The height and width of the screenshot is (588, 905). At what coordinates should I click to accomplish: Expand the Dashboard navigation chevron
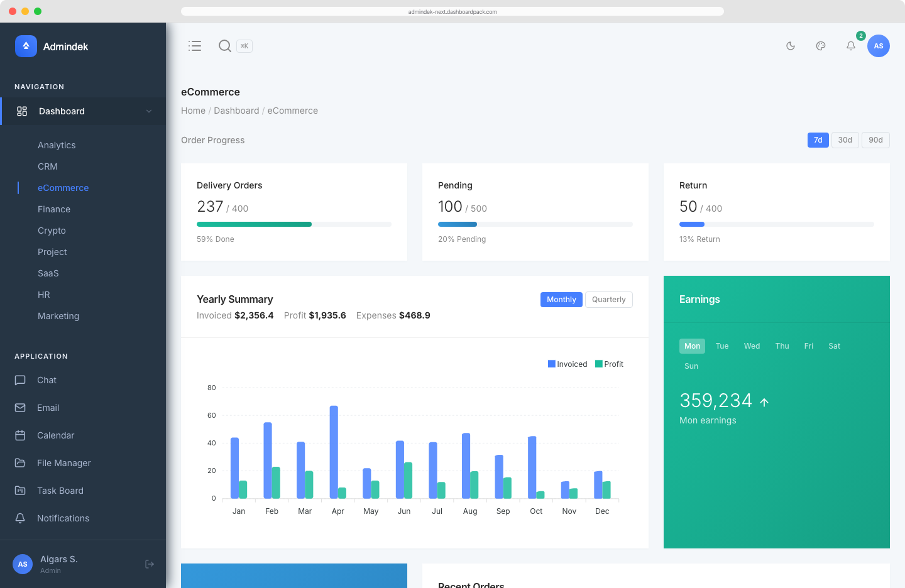tap(149, 111)
